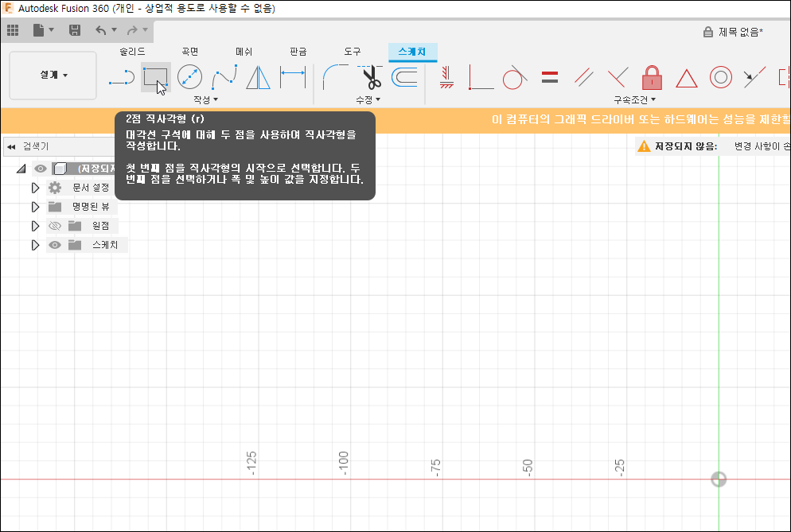Click the origin point on canvas
Screen dimensions: 791x532
pos(719,480)
